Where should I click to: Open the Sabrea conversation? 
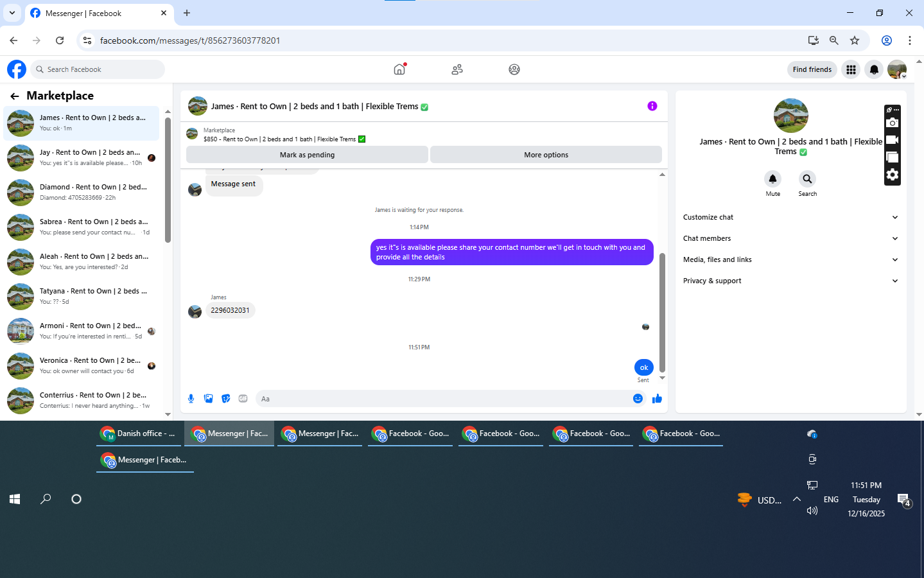pos(82,227)
